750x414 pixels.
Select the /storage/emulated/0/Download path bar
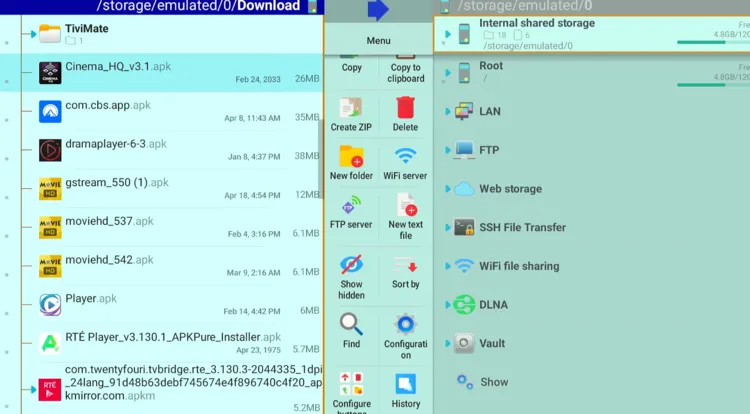[162, 7]
